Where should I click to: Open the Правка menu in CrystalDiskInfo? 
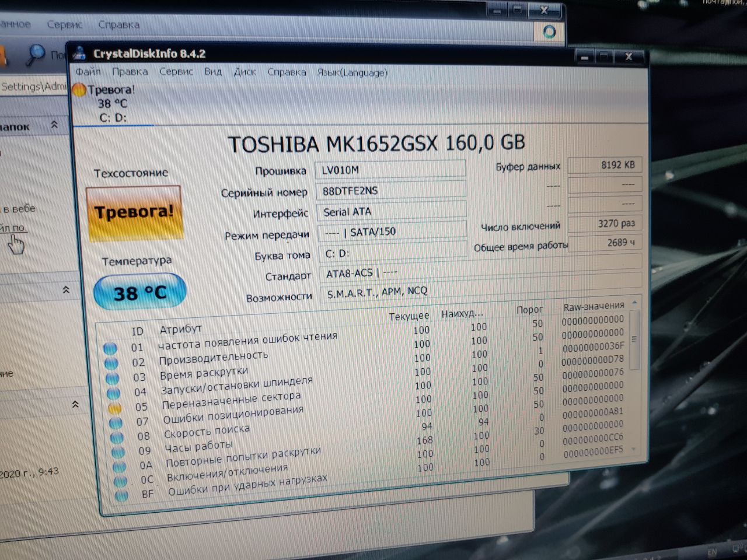tap(130, 72)
